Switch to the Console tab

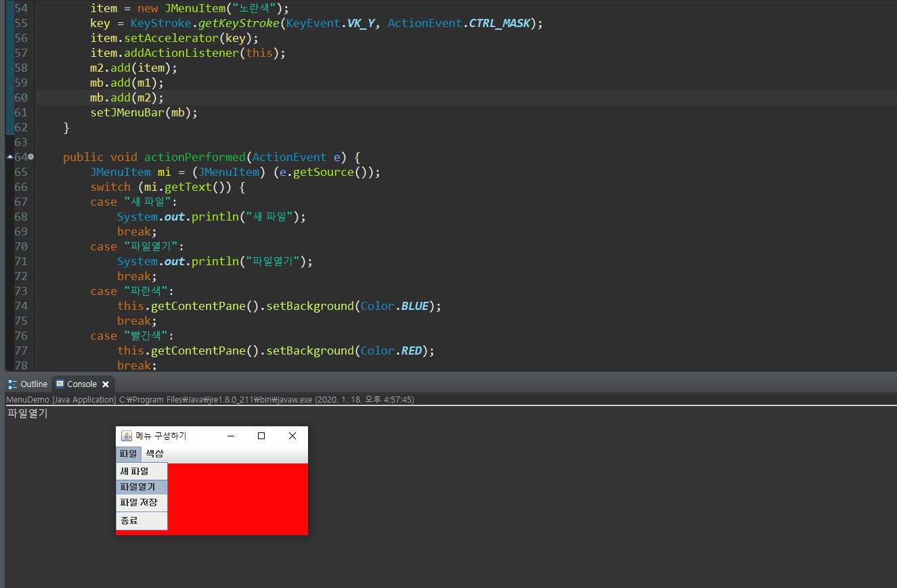click(81, 384)
